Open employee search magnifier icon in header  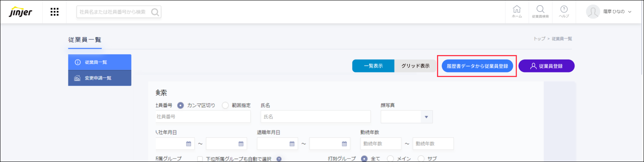coord(540,11)
